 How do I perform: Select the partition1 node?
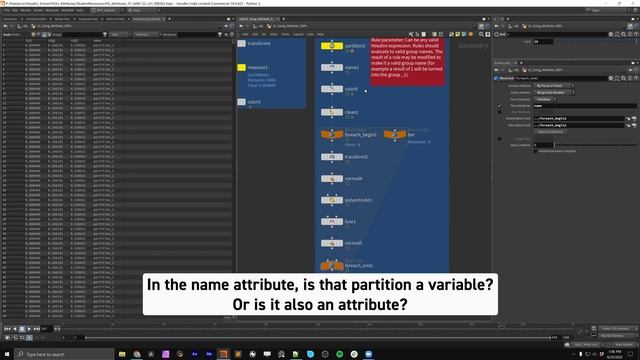[x=332, y=46]
